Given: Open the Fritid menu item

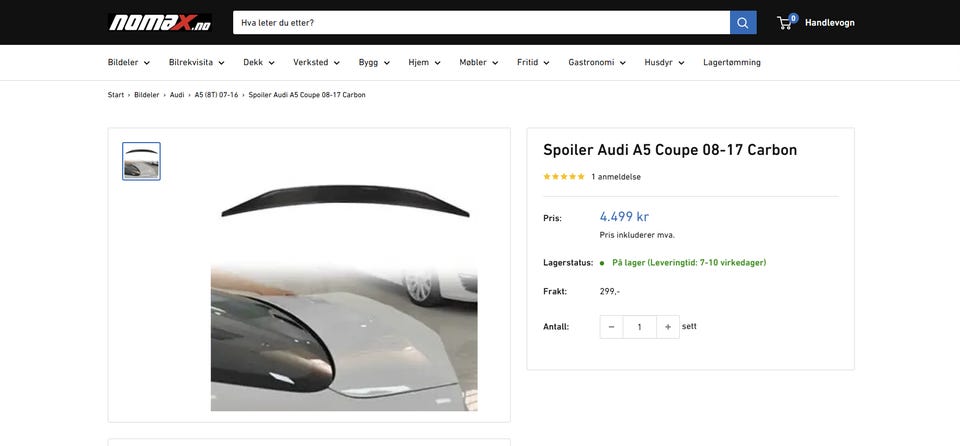Looking at the screenshot, I should click(x=533, y=62).
